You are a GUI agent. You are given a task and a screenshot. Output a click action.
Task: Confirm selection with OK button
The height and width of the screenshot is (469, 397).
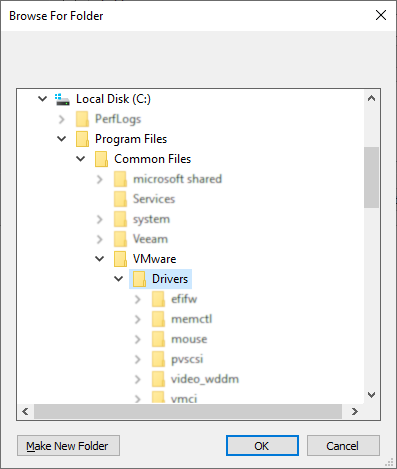[262, 446]
